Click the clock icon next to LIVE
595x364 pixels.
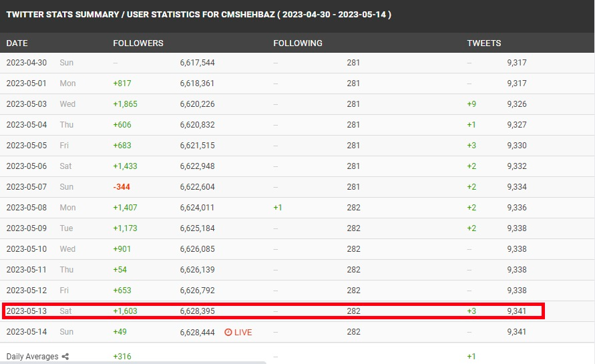coord(228,332)
